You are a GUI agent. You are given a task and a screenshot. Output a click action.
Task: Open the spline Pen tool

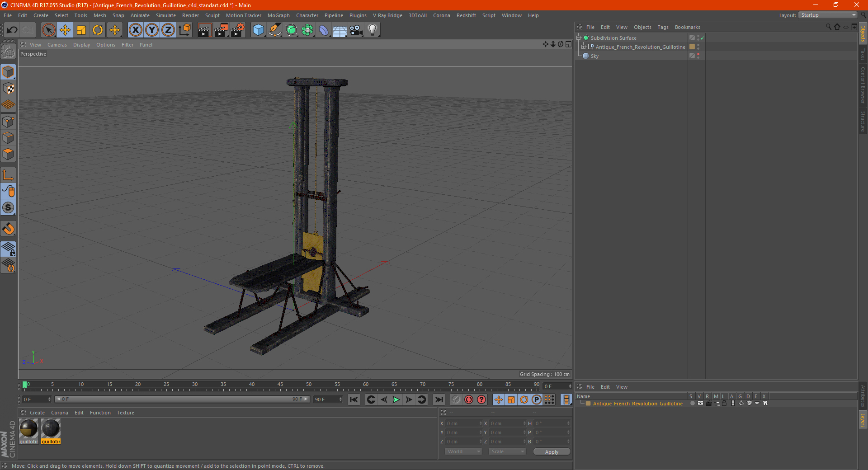pos(274,30)
